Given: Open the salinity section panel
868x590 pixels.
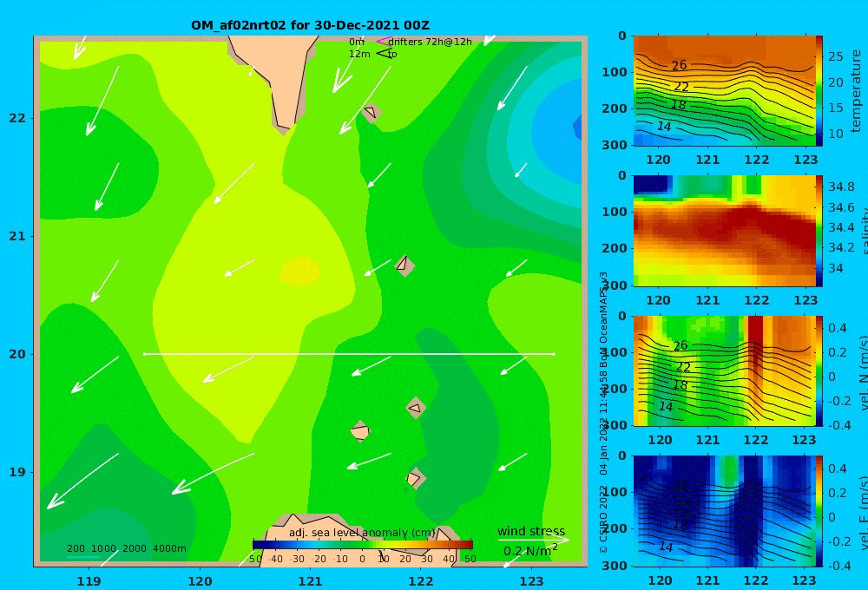Looking at the screenshot, I should (724, 231).
